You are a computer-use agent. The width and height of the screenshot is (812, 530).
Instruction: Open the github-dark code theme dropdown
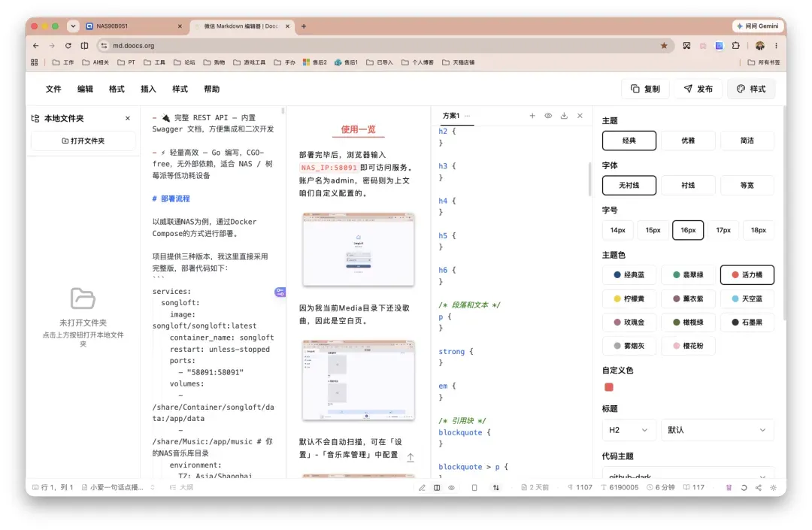coord(688,474)
